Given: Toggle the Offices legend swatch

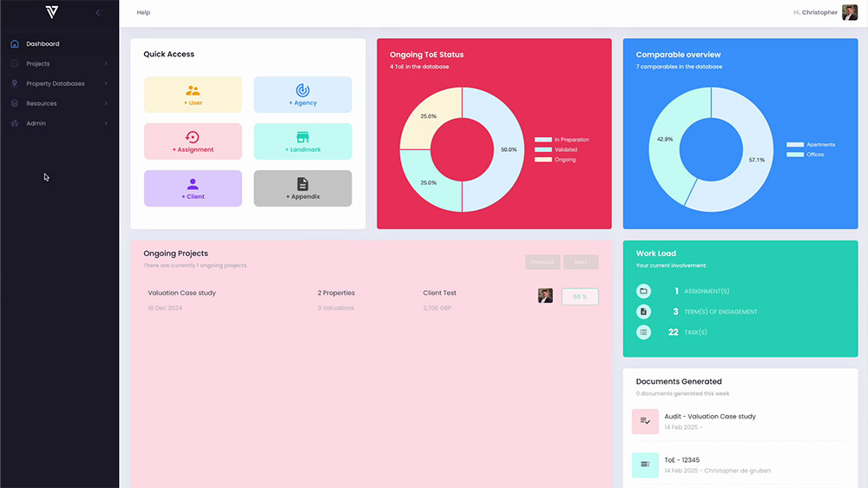Looking at the screenshot, I should (x=795, y=155).
